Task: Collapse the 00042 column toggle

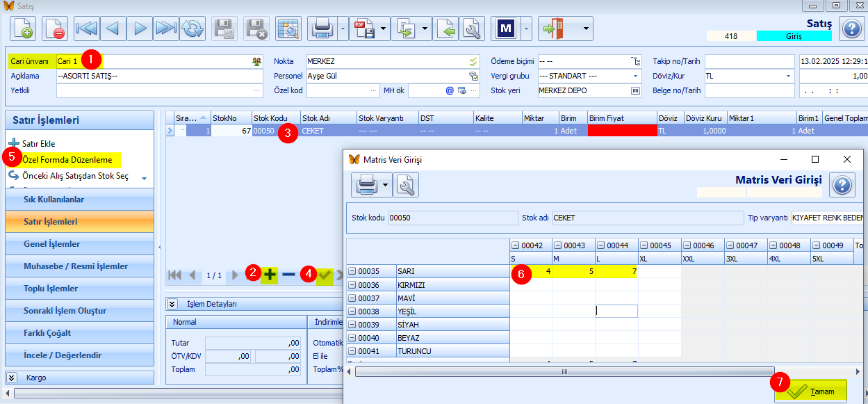Action: point(515,245)
